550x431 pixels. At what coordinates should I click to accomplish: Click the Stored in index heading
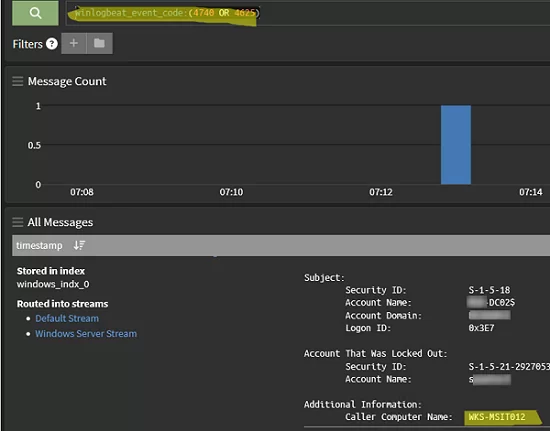[x=51, y=271]
